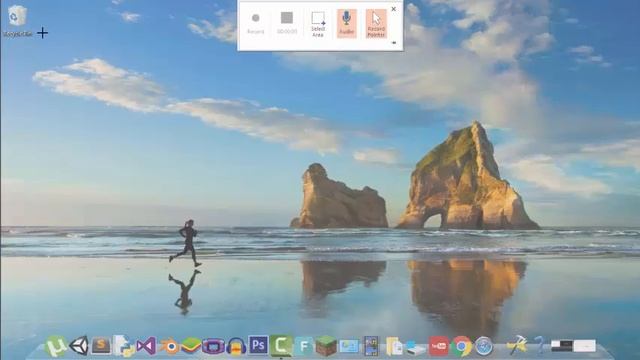Open the Game Boy Advance emulator icon
The height and width of the screenshot is (360, 640).
tap(213, 347)
